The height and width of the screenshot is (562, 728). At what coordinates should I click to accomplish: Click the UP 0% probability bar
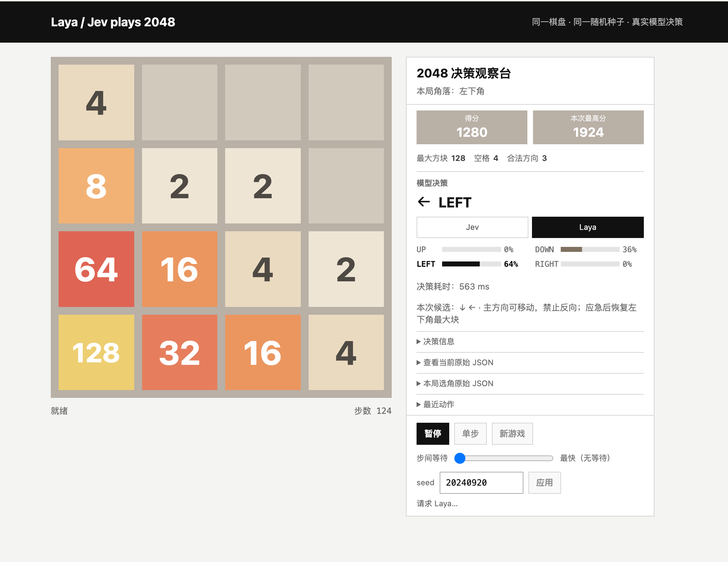pos(471,249)
